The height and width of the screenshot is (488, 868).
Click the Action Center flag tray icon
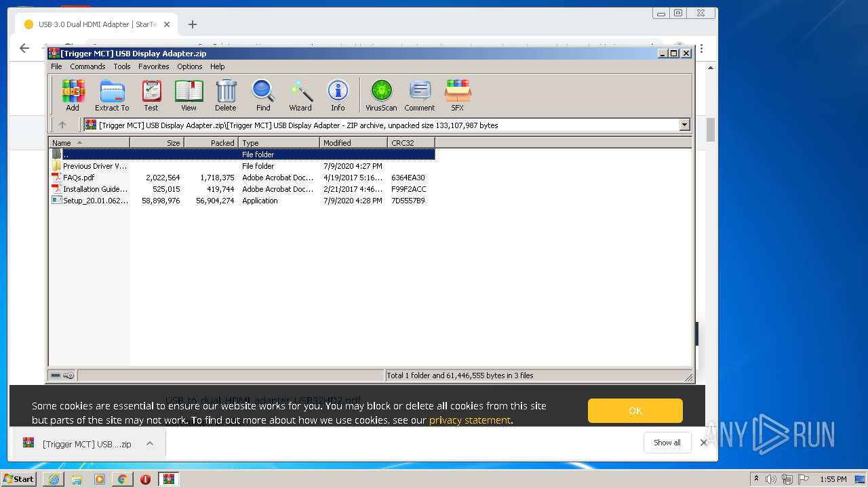click(x=804, y=479)
